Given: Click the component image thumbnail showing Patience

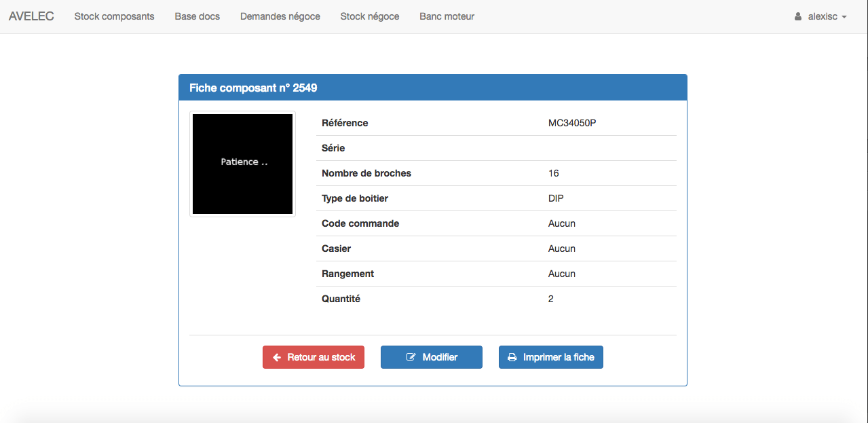Looking at the screenshot, I should [243, 164].
